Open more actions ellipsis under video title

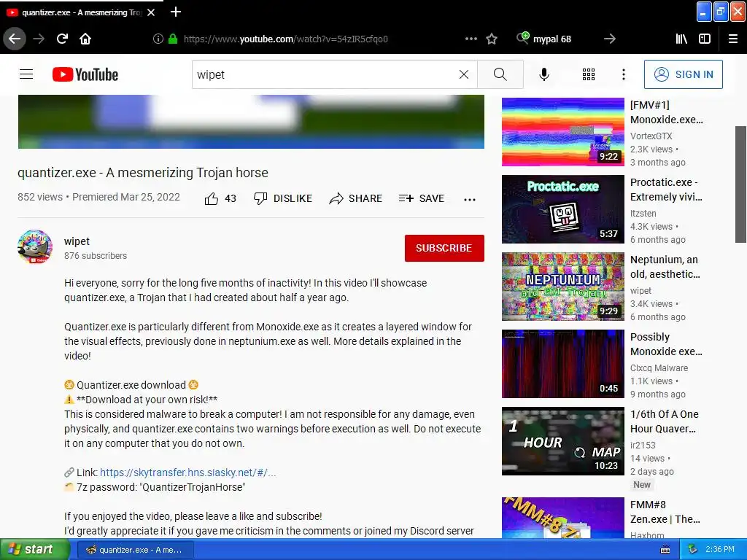470,200
